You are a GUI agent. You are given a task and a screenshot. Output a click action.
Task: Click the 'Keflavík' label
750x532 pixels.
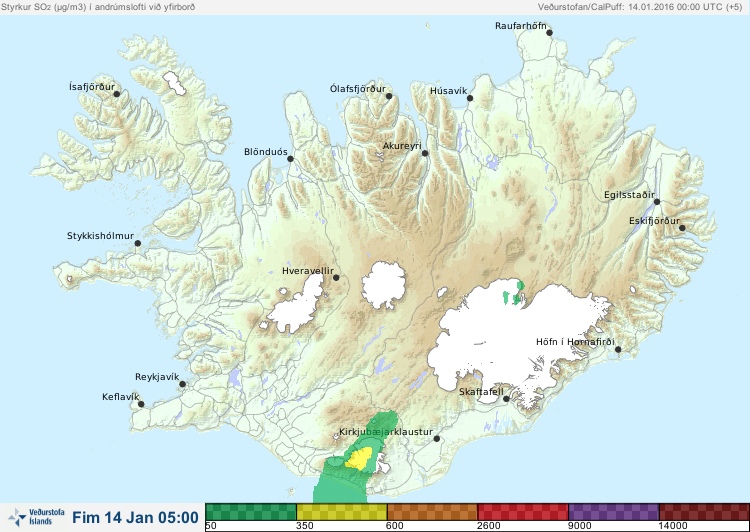(x=121, y=397)
